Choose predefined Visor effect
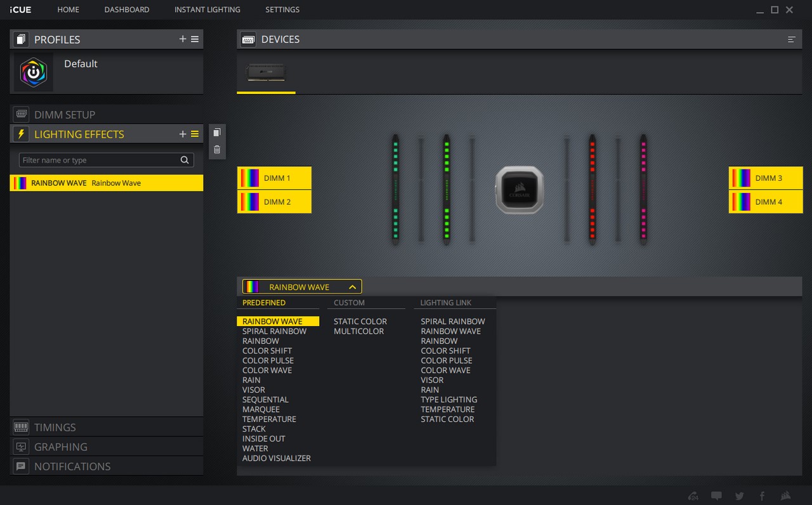 254,390
